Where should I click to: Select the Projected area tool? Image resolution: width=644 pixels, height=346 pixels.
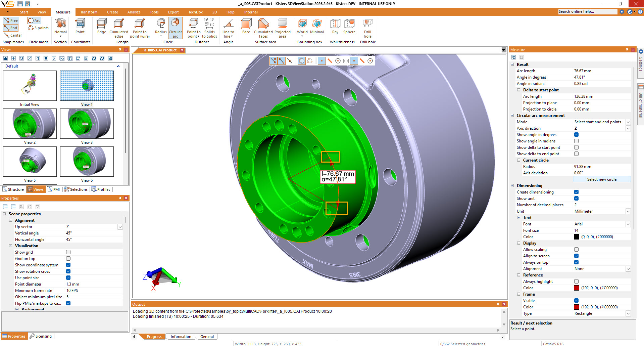tap(283, 28)
